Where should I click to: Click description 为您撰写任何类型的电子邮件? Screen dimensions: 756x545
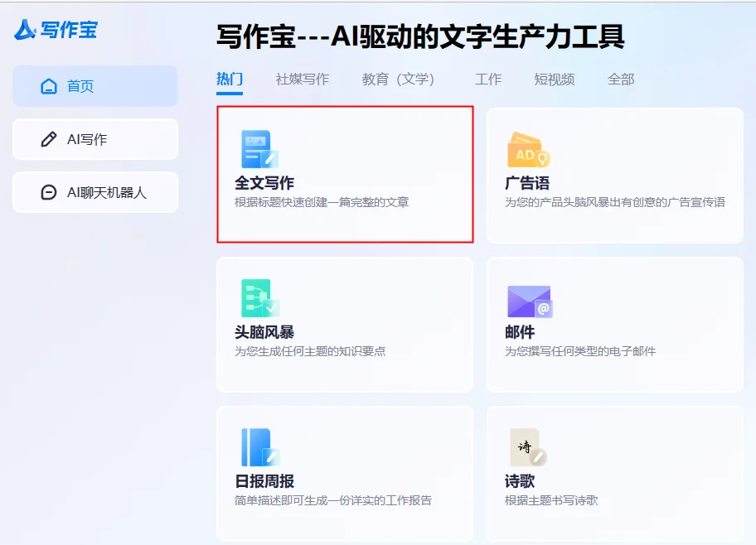pos(580,351)
